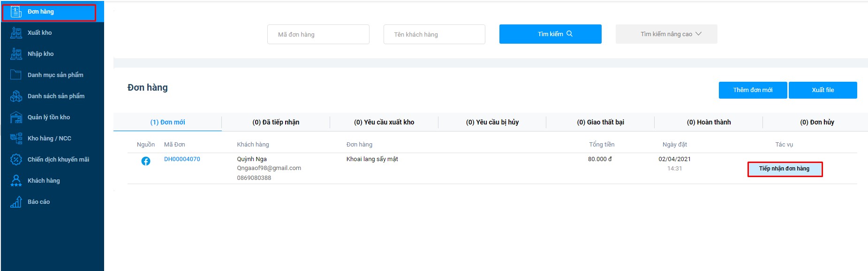
Task: Click the Khách hàng person icon
Action: click(x=16, y=181)
